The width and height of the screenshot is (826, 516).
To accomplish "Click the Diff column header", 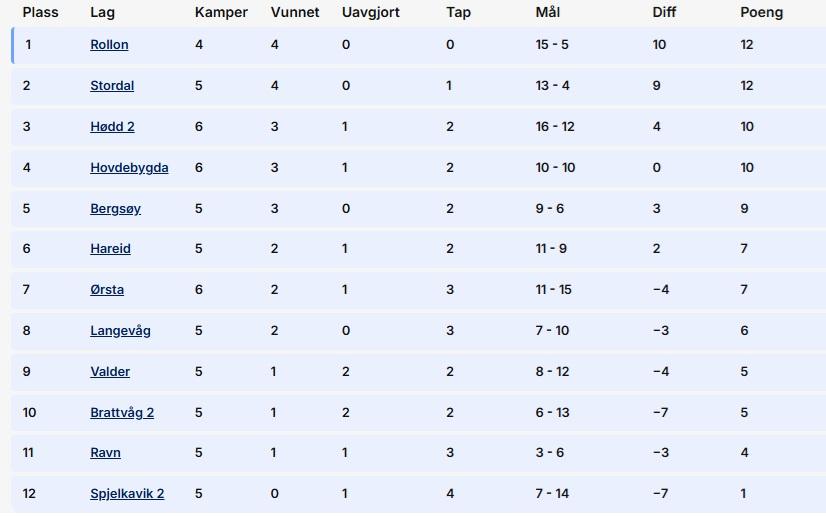I will tap(664, 12).
